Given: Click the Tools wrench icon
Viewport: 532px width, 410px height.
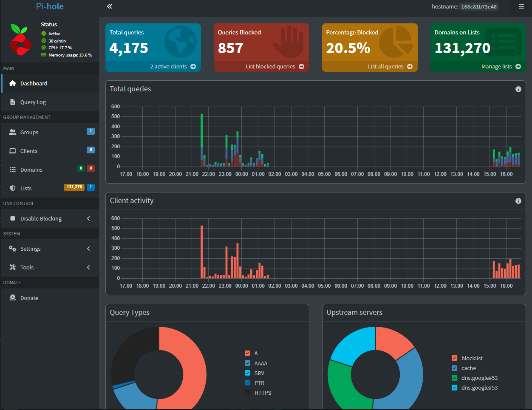Looking at the screenshot, I should click(13, 267).
